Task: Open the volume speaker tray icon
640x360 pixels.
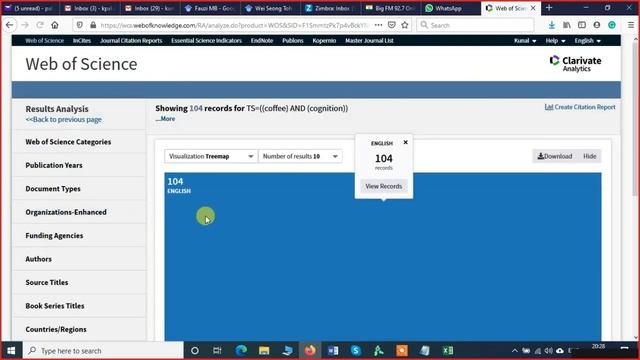Action: 548,351
